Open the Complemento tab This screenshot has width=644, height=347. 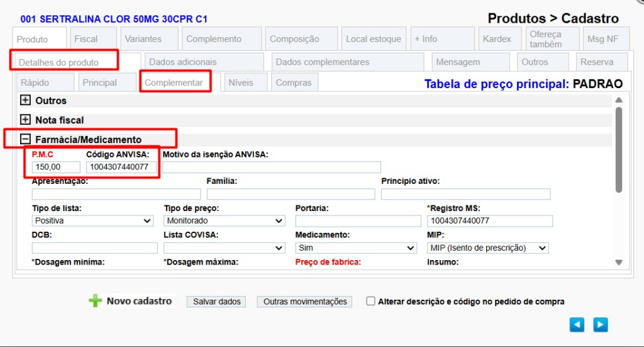(x=222, y=38)
